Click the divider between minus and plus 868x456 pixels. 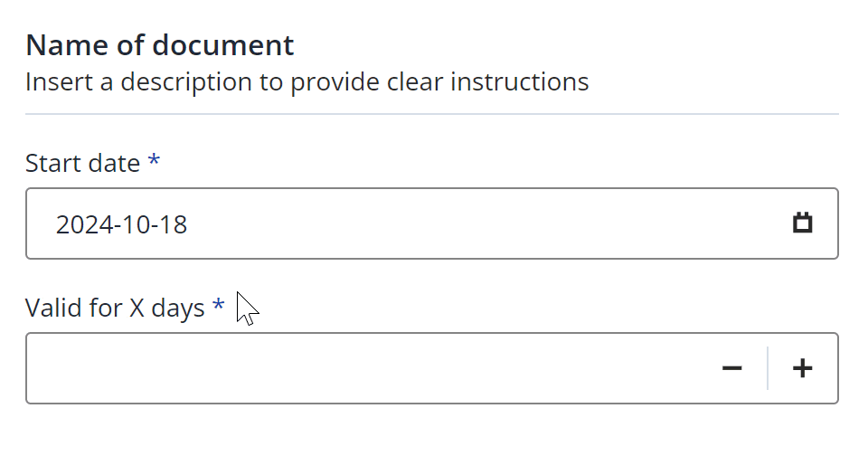pos(768,368)
